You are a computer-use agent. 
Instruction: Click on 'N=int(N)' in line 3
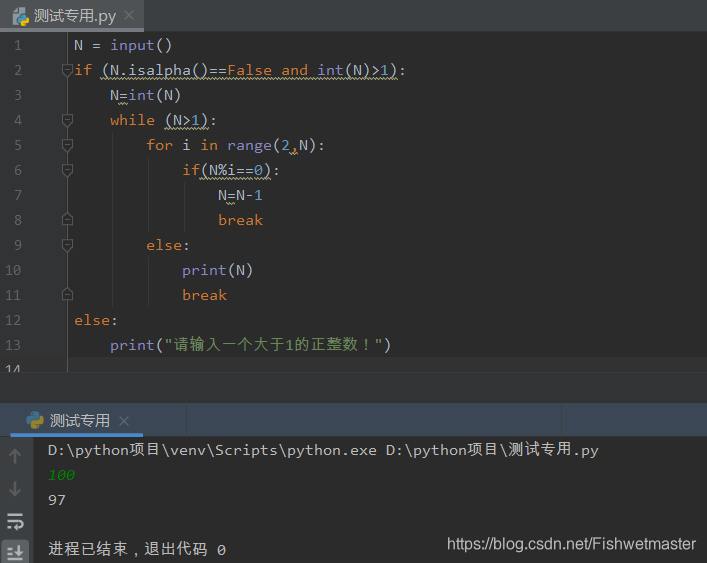pyautogui.click(x=145, y=95)
